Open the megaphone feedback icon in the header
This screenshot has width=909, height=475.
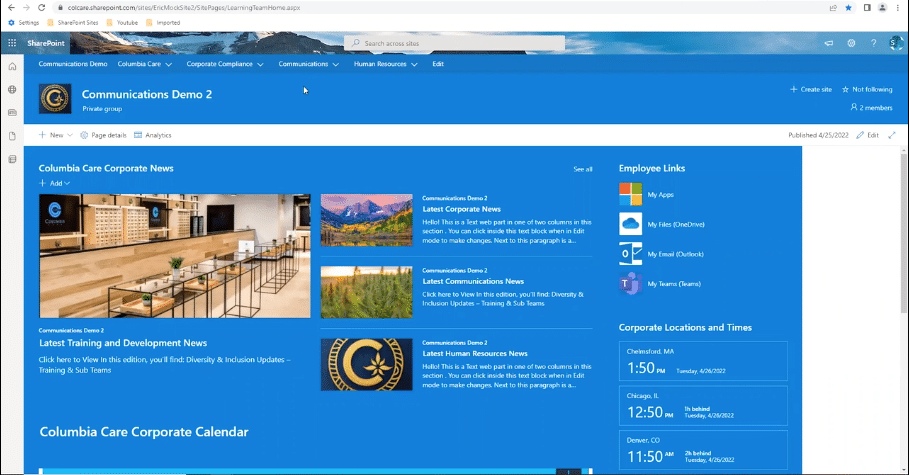coord(829,43)
